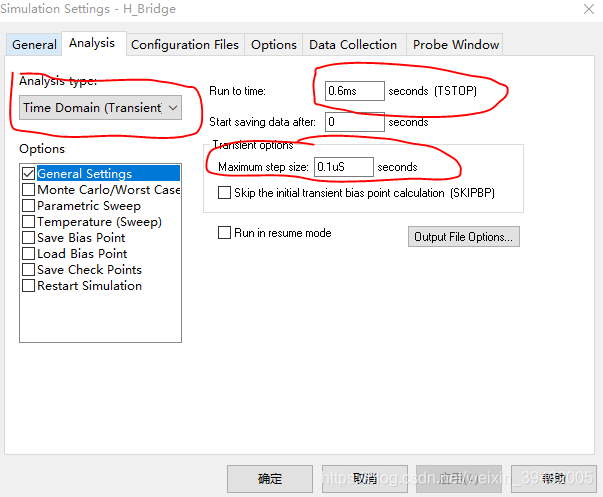Click the 应用 (Apply) button
This screenshot has height=497, width=603.
tap(459, 479)
